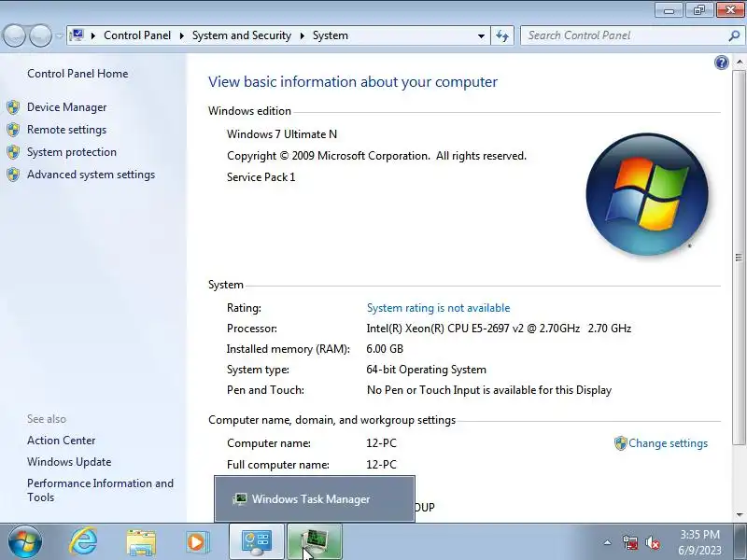The height and width of the screenshot is (560, 747).
Task: Show hidden tray icons arrow
Action: tap(608, 542)
